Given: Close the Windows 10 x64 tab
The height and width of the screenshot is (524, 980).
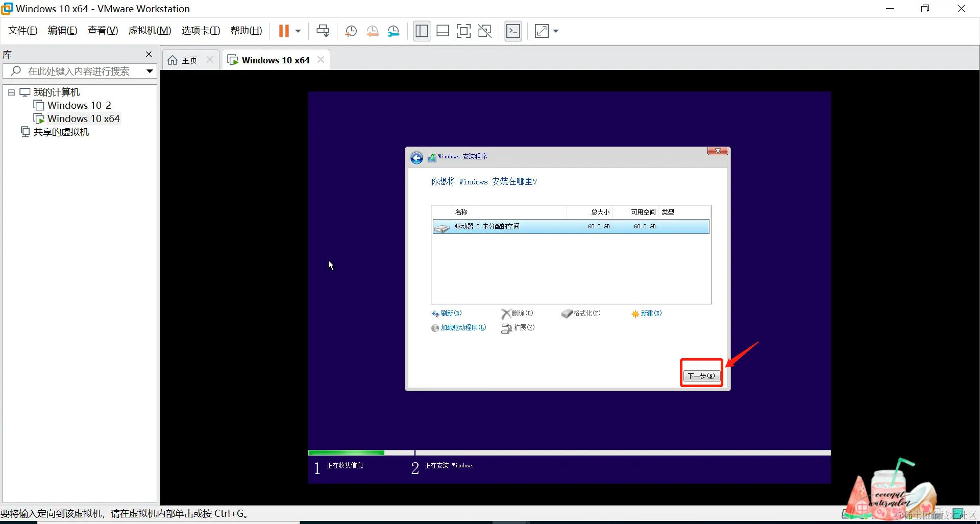Looking at the screenshot, I should [x=321, y=60].
